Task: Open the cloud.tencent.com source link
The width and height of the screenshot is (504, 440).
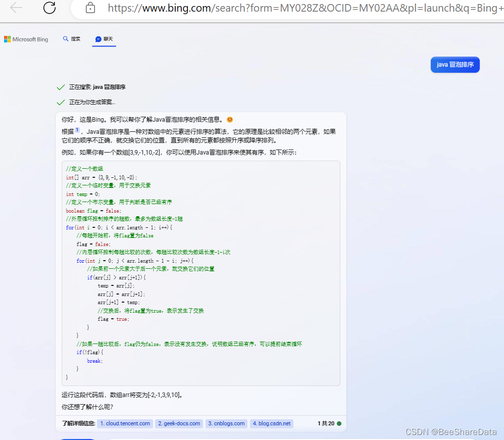Action: (125, 424)
